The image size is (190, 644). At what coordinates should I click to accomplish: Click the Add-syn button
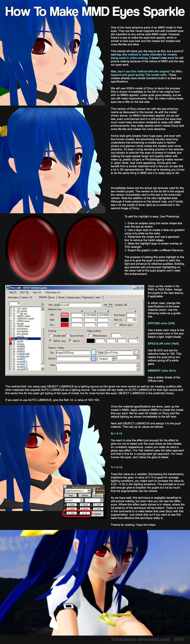click(x=98, y=496)
